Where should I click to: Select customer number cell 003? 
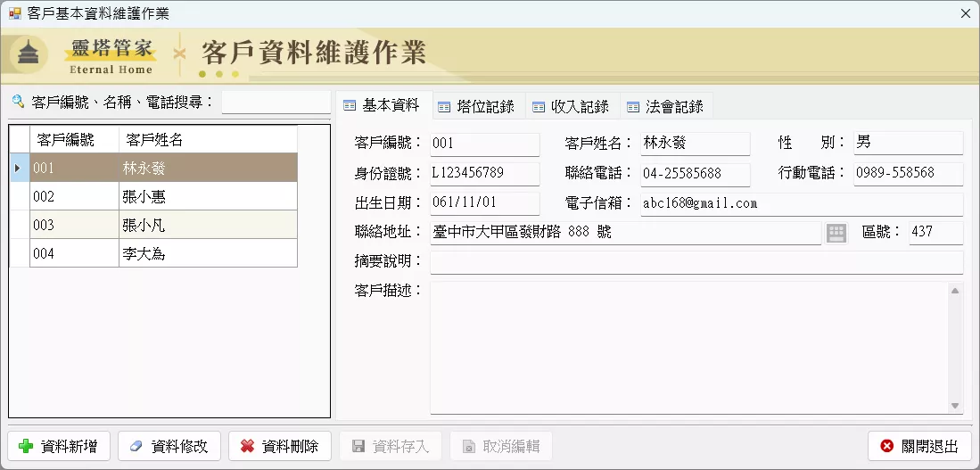74,225
